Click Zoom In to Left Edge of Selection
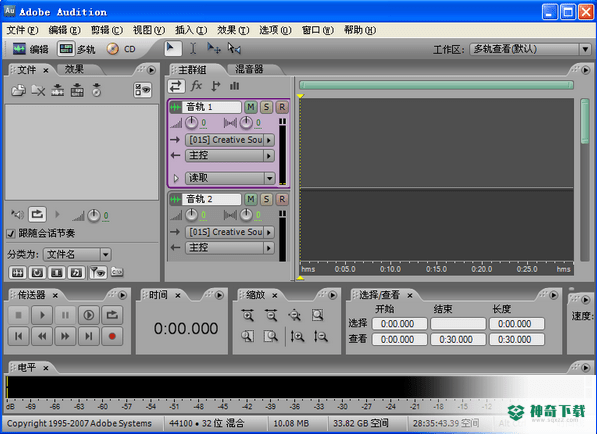This screenshot has width=597, height=434. pyautogui.click(x=247, y=336)
